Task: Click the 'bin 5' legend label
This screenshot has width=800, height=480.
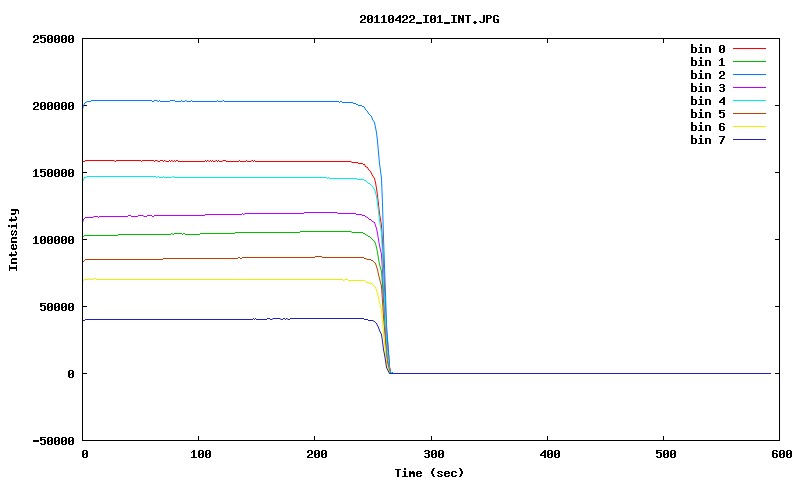Action: pos(707,114)
